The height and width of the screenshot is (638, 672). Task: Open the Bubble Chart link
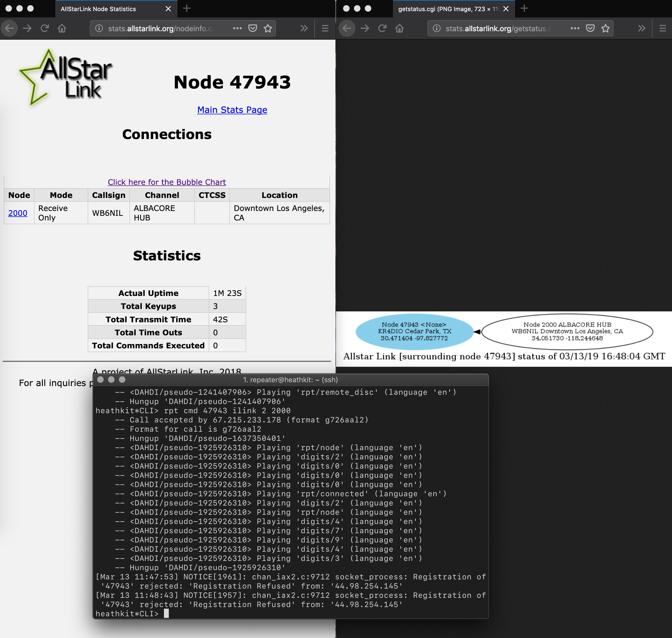[167, 182]
